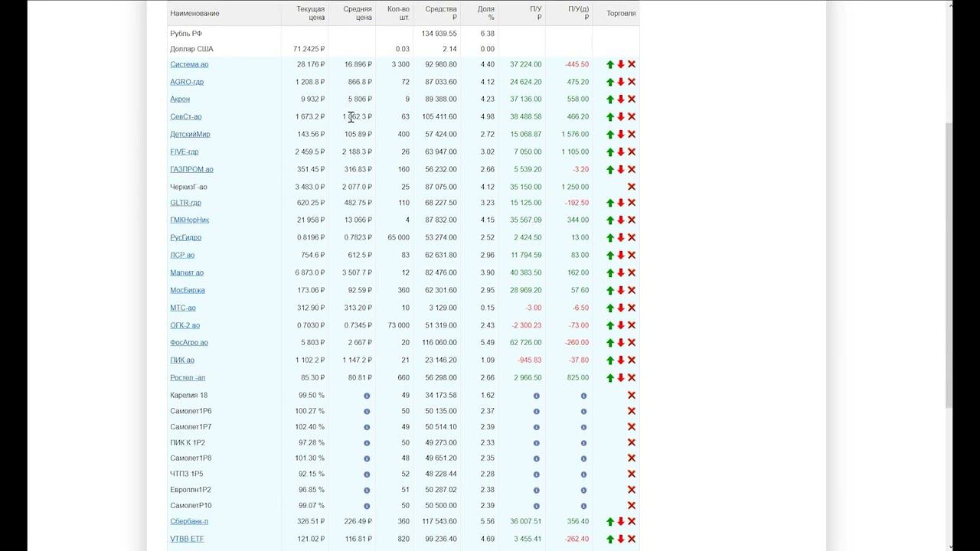Click the green buy arrow for СевСт-ао
The image size is (980, 551).
pyautogui.click(x=610, y=117)
